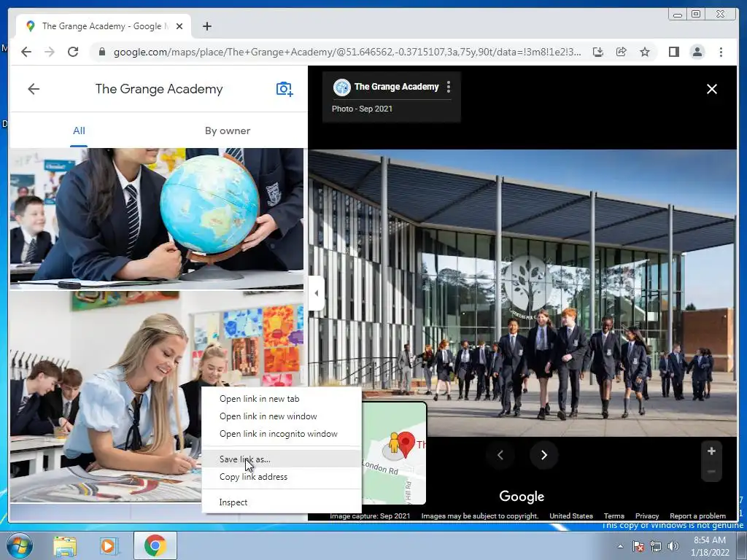The width and height of the screenshot is (747, 560).
Task: Select Save link as... option
Action: click(x=282, y=459)
